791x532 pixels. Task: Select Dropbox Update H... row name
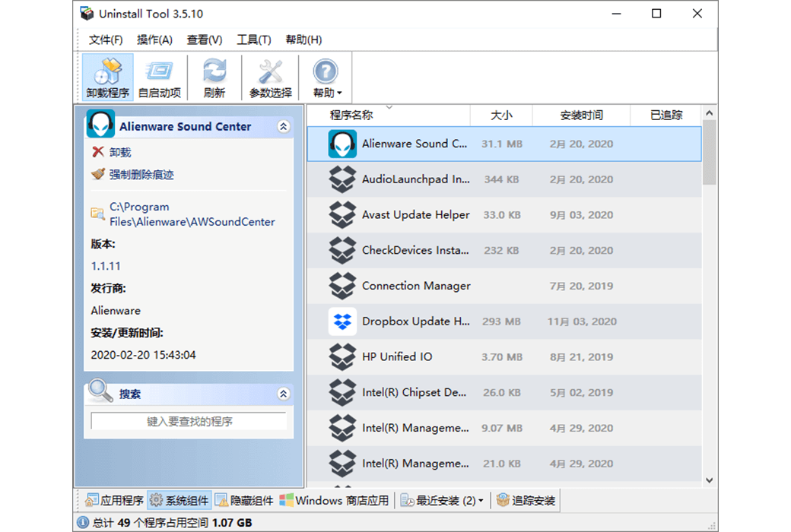click(416, 321)
